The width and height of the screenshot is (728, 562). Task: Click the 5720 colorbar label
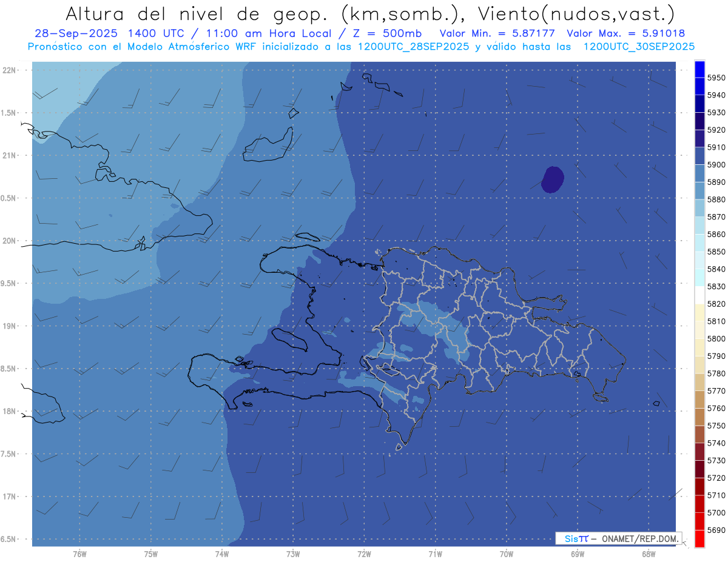pos(716,478)
